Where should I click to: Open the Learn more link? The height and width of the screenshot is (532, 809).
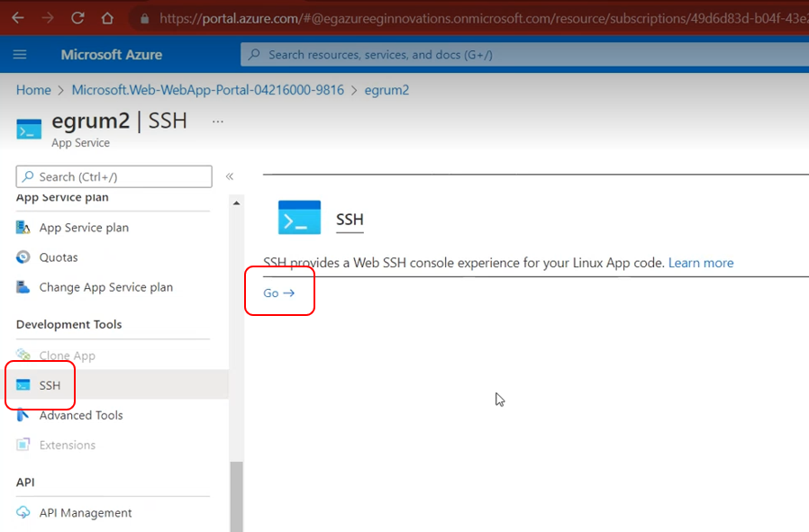(701, 263)
